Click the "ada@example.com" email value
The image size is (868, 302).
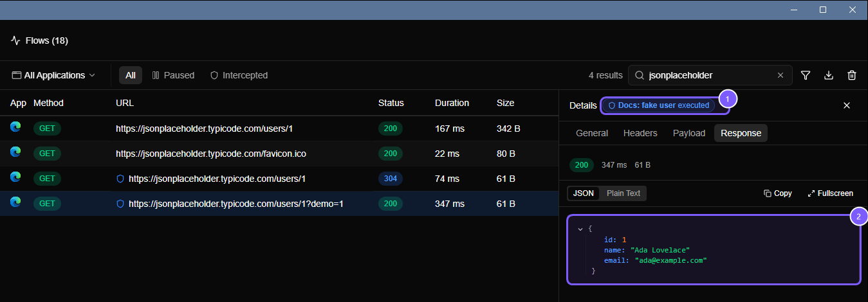coord(670,260)
